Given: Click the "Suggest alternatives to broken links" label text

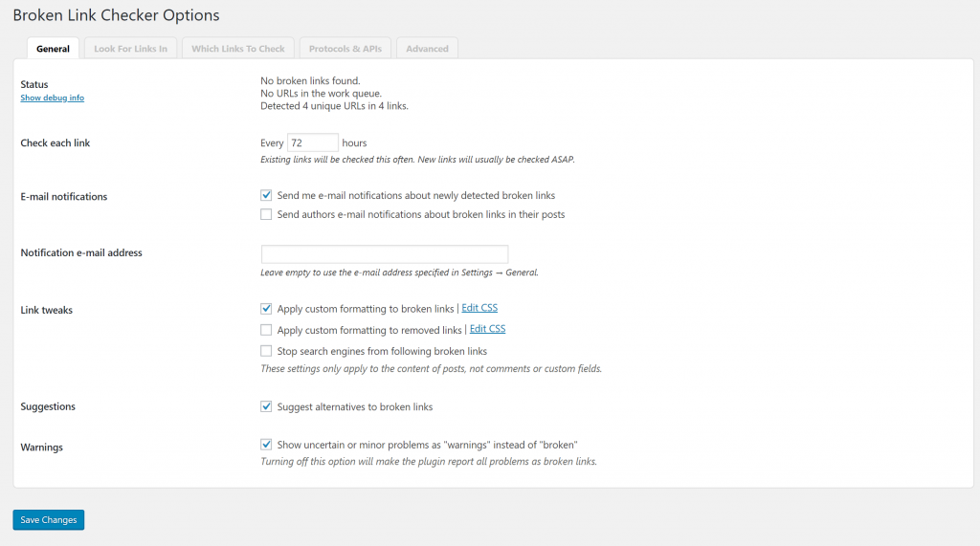Looking at the screenshot, I should click(x=354, y=406).
